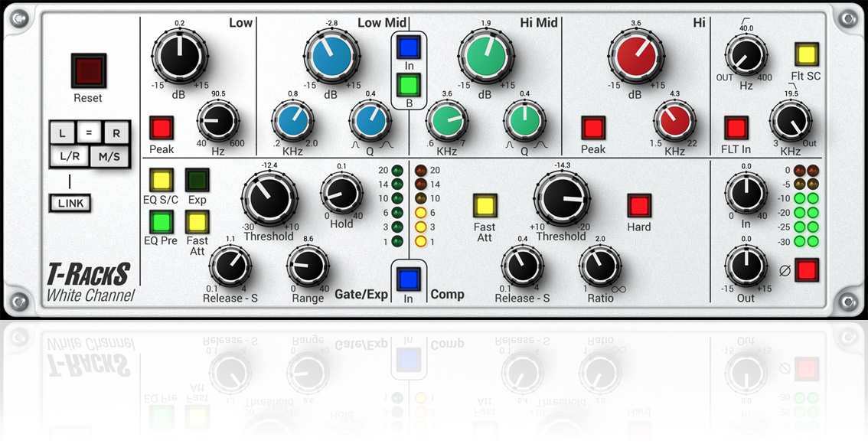
Task: Click the Hi frequency value 4.3
Action: pos(674,94)
